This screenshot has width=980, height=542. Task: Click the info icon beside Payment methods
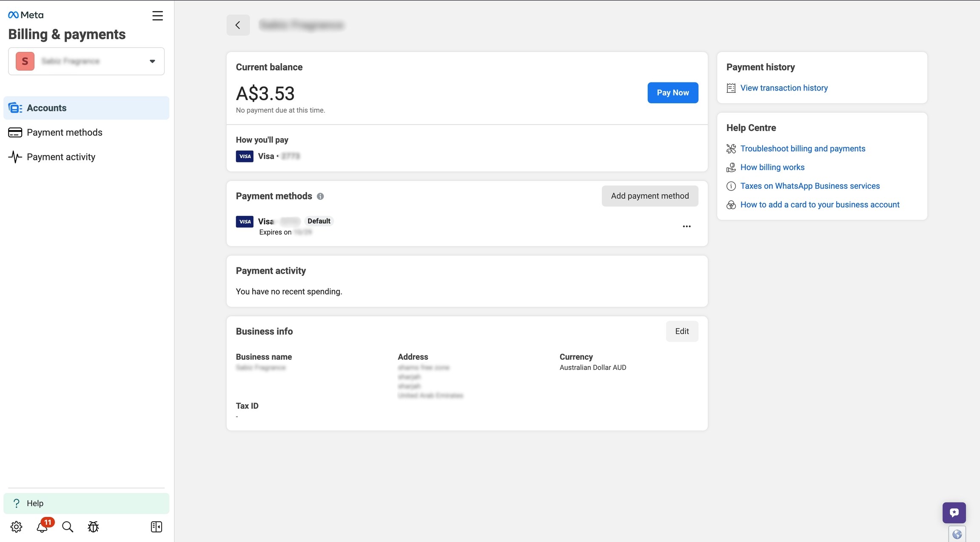pos(320,196)
